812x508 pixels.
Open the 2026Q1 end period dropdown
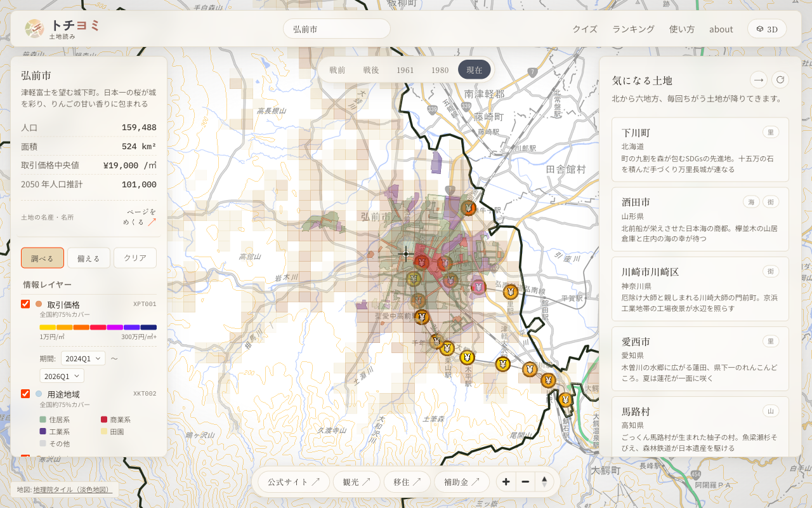[62, 376]
